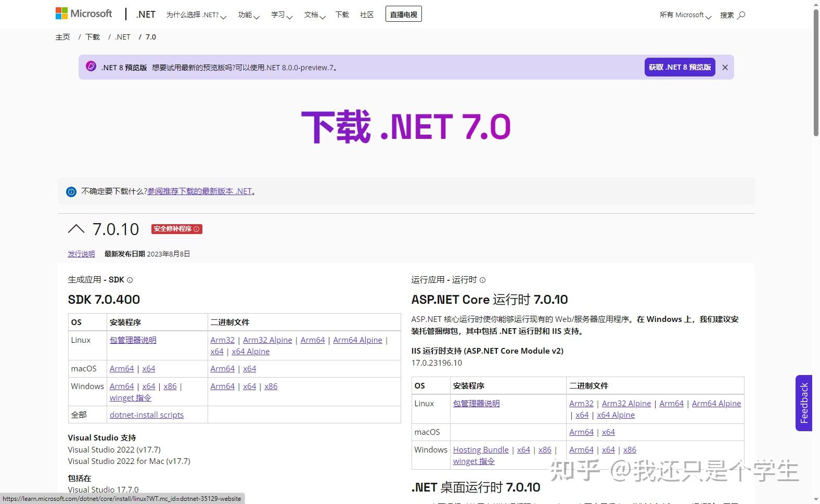Screen dimensions: 820x504
Task: Download ASP.NET Core Linux Arm32 binary
Action: coord(581,404)
